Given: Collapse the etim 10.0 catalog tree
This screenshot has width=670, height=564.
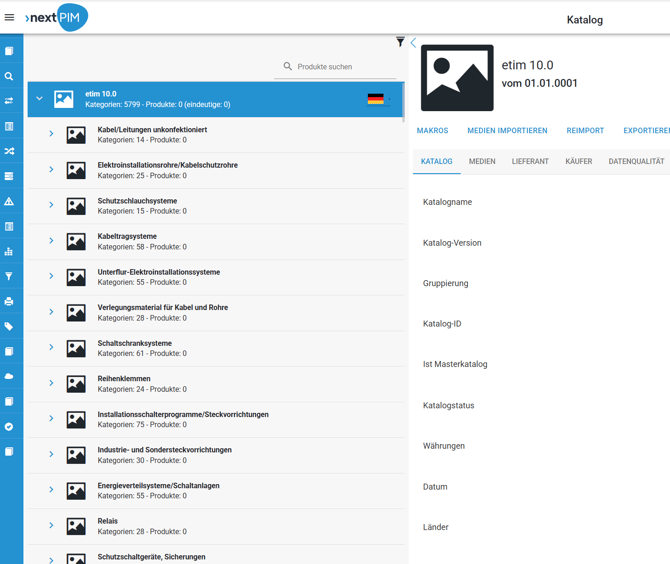Looking at the screenshot, I should coord(40,99).
